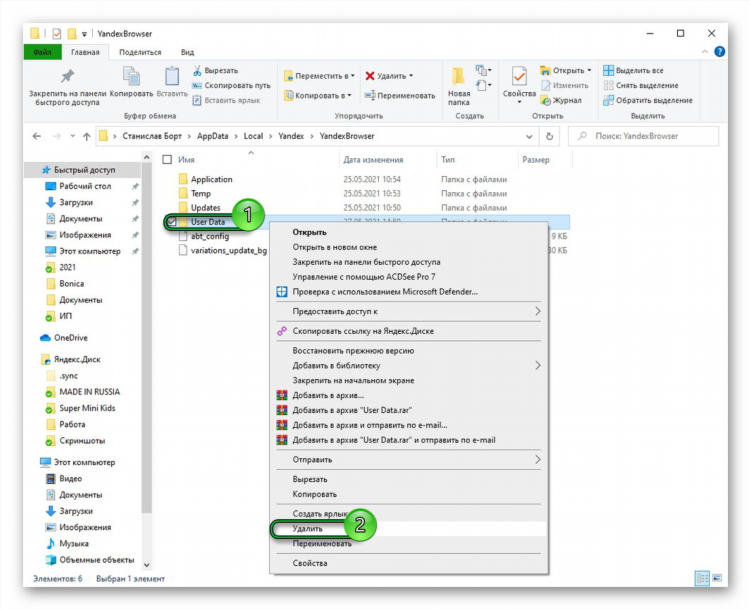The height and width of the screenshot is (609, 750).
Task: Sort by Размер column header
Action: [536, 160]
